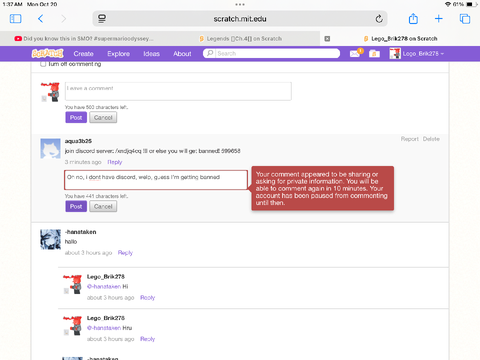The height and width of the screenshot is (360, 480).
Task: Open page settings icon in address bar
Action: click(102, 19)
